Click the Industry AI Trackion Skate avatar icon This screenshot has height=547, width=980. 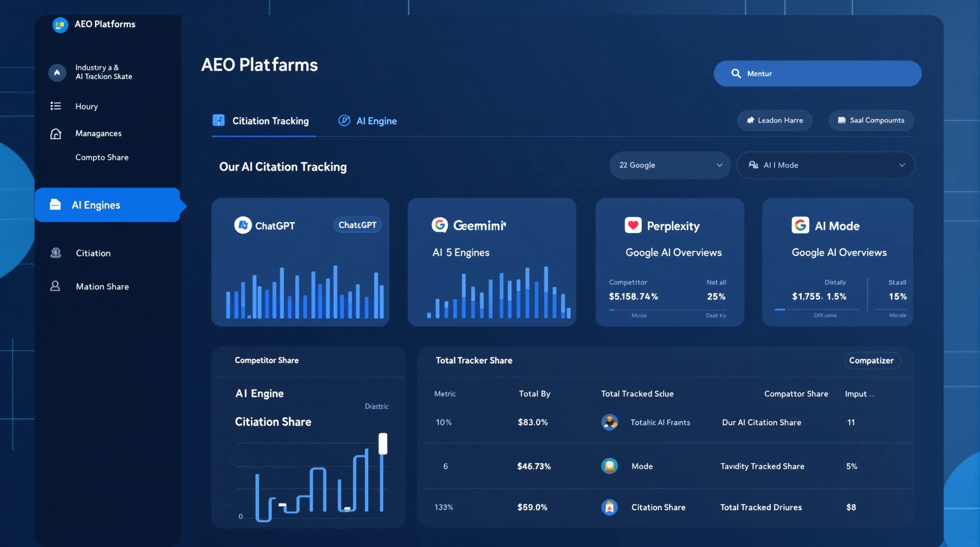(57, 72)
